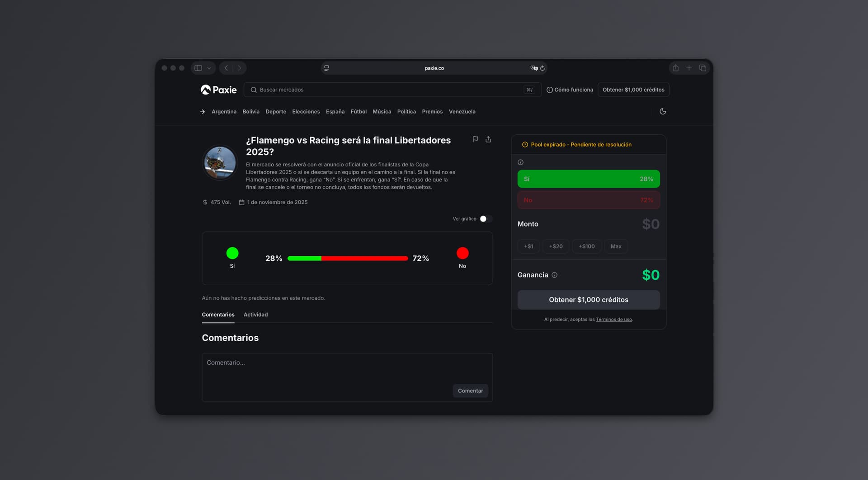
Task: Switch to the Actividad tab
Action: tap(255, 315)
